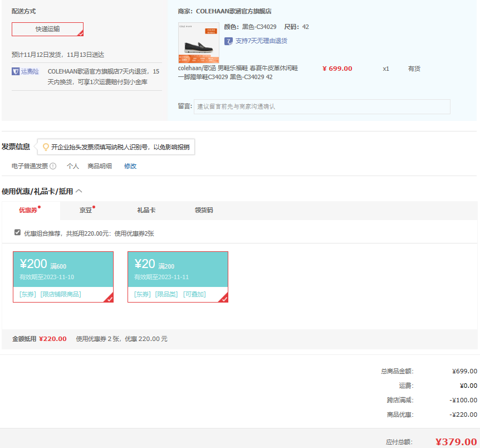Collapse 使用优惠/礼品卡/抵用 section

pyautogui.click(x=79, y=191)
